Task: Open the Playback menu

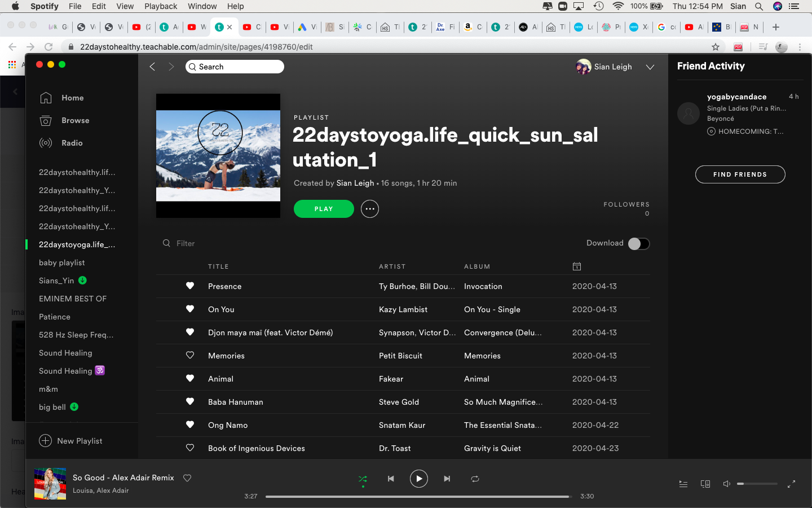Action: click(x=161, y=6)
